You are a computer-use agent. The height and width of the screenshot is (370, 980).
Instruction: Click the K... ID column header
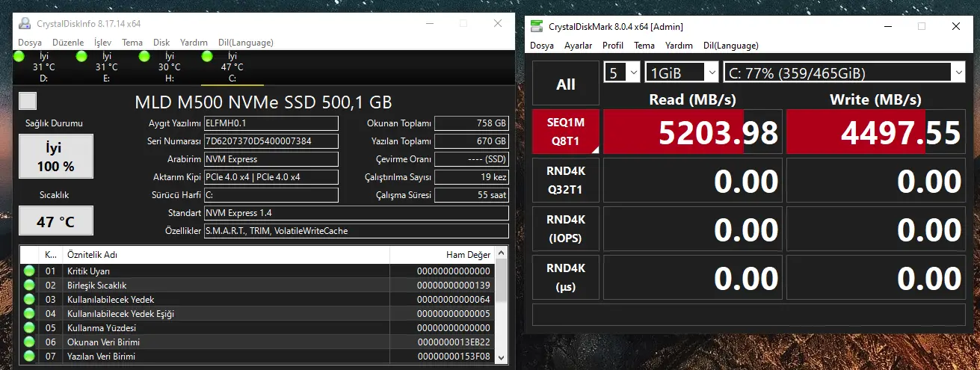point(50,254)
